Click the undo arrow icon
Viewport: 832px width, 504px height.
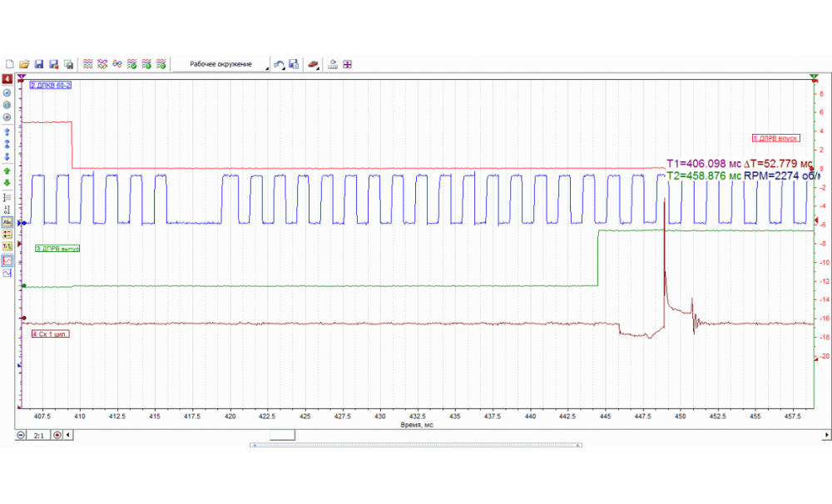pyautogui.click(x=280, y=64)
